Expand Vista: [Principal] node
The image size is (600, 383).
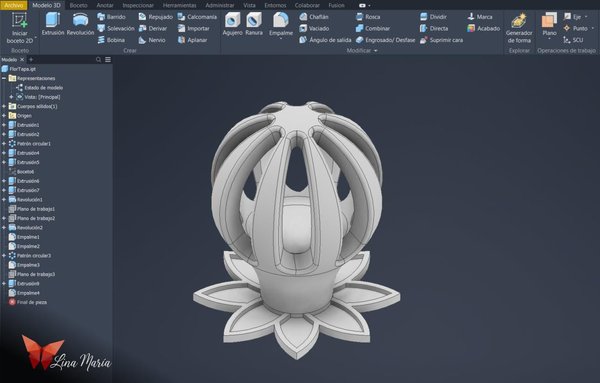11,97
